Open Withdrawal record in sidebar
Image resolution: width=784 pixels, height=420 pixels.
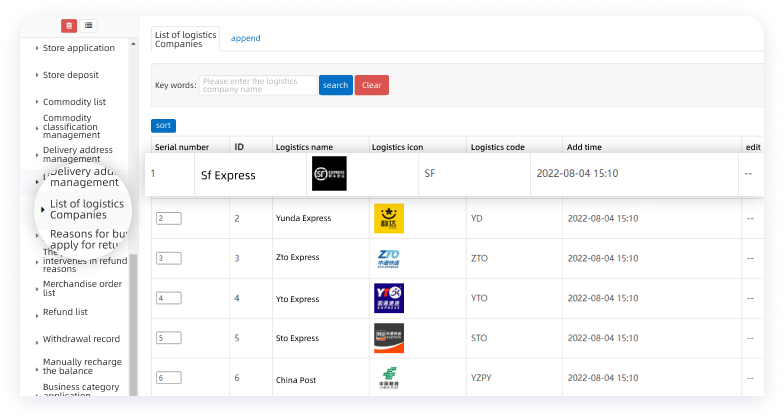(x=81, y=339)
